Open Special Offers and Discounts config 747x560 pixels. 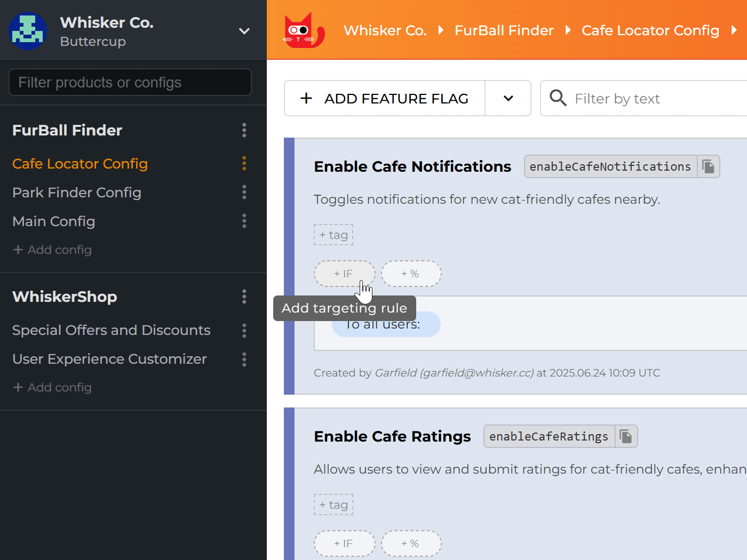tap(112, 330)
